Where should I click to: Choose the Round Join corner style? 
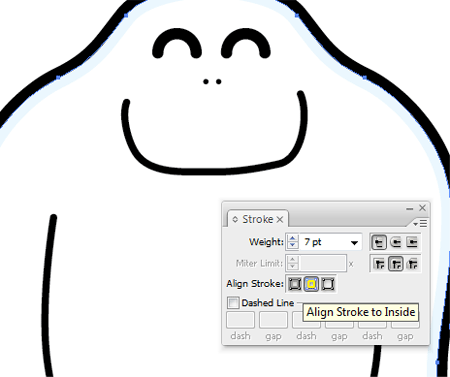pyautogui.click(x=396, y=264)
